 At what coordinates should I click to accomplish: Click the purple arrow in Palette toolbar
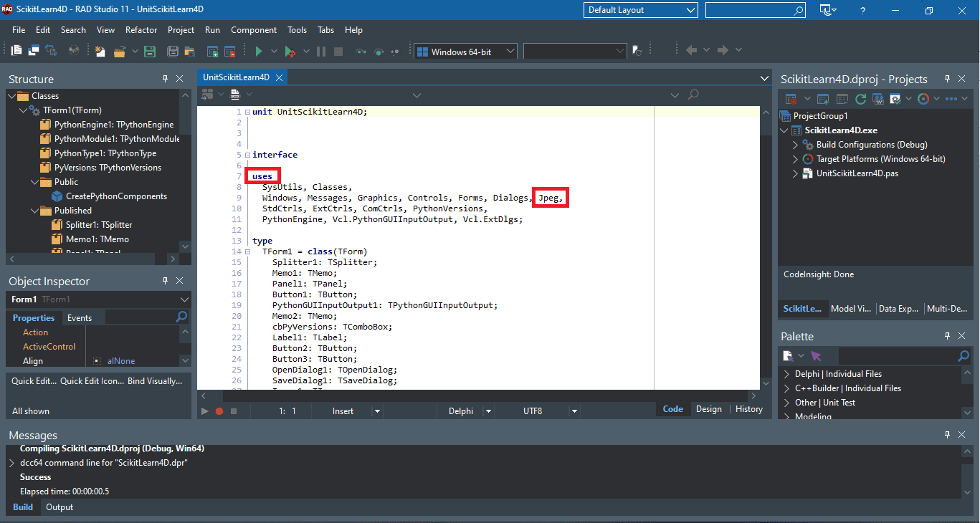point(816,356)
